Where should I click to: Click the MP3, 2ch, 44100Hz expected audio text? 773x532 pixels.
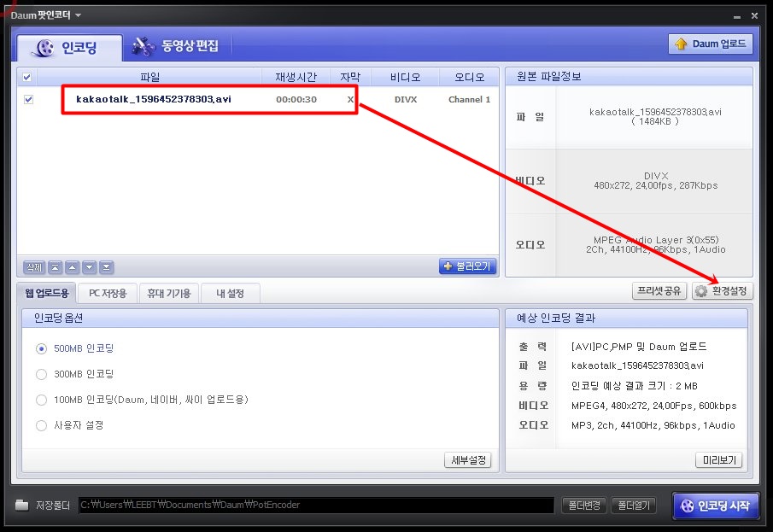pyautogui.click(x=653, y=425)
